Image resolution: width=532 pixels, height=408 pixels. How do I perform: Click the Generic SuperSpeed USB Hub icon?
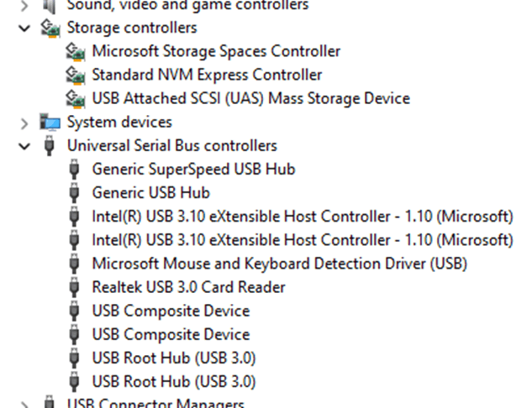pyautogui.click(x=76, y=170)
